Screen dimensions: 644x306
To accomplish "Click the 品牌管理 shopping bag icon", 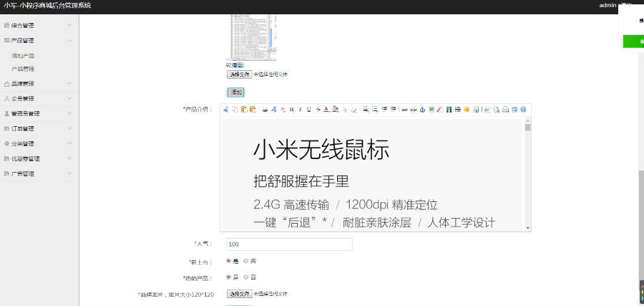I will (x=6, y=84).
